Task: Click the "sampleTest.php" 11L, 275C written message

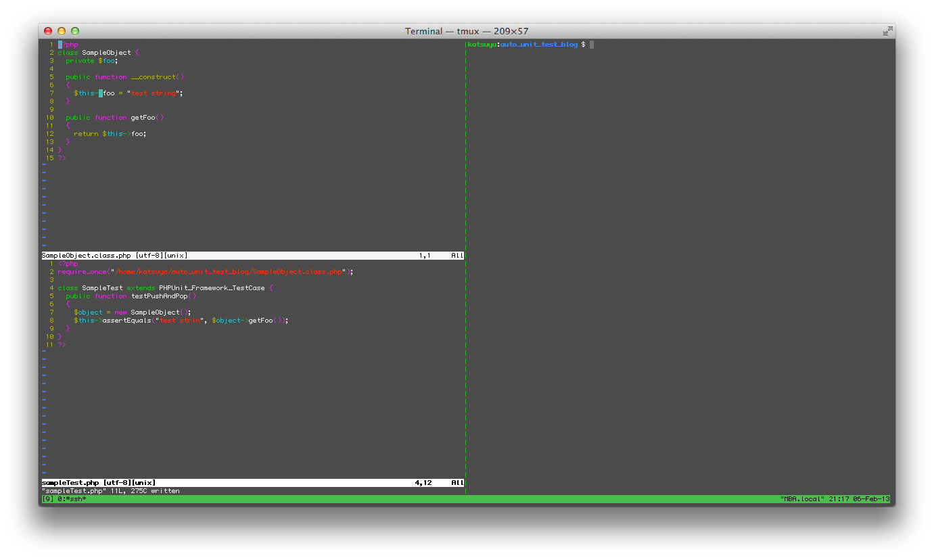Action: (x=111, y=491)
